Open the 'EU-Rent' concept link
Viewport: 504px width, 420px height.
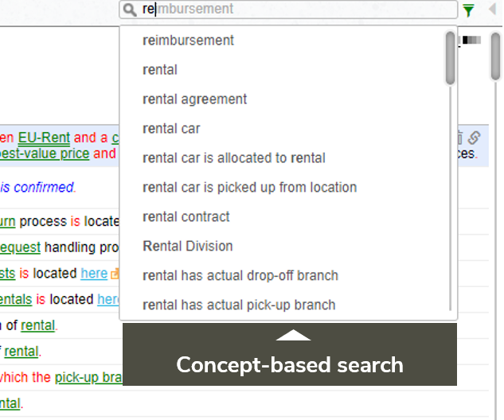pyautogui.click(x=44, y=138)
